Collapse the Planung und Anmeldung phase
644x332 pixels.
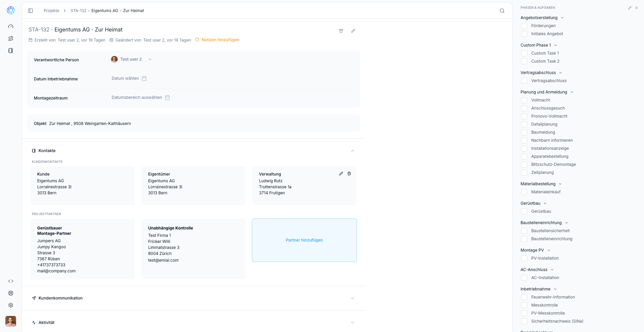click(x=572, y=92)
